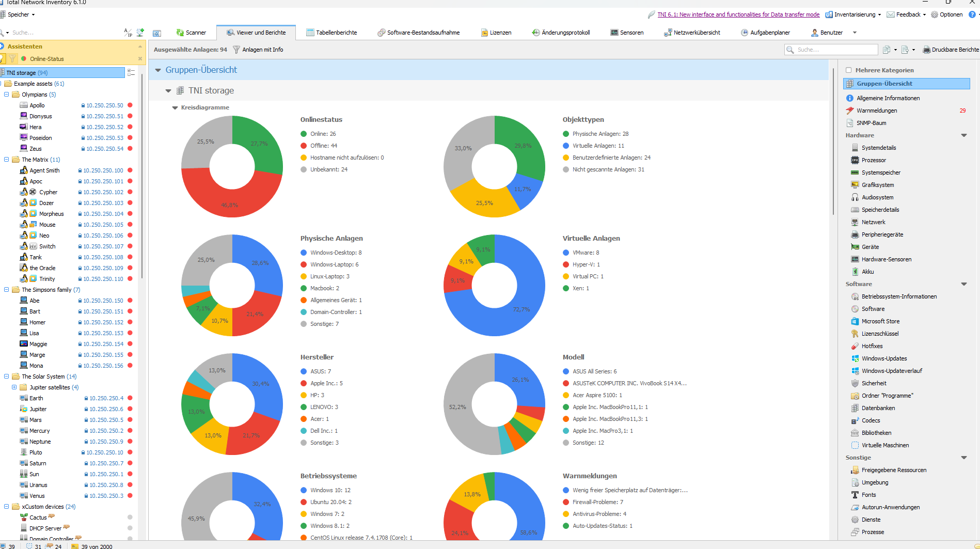Open the Audiosystem category
980x549 pixels.
[x=877, y=197]
